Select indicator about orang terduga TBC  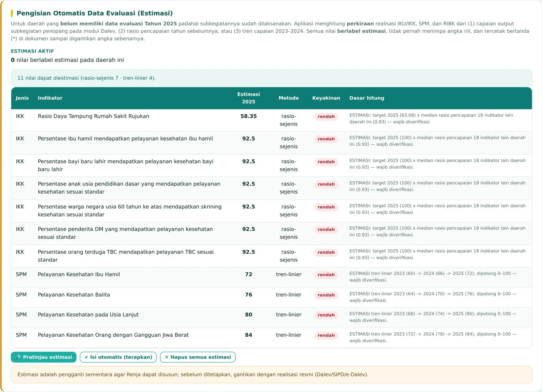126,256
